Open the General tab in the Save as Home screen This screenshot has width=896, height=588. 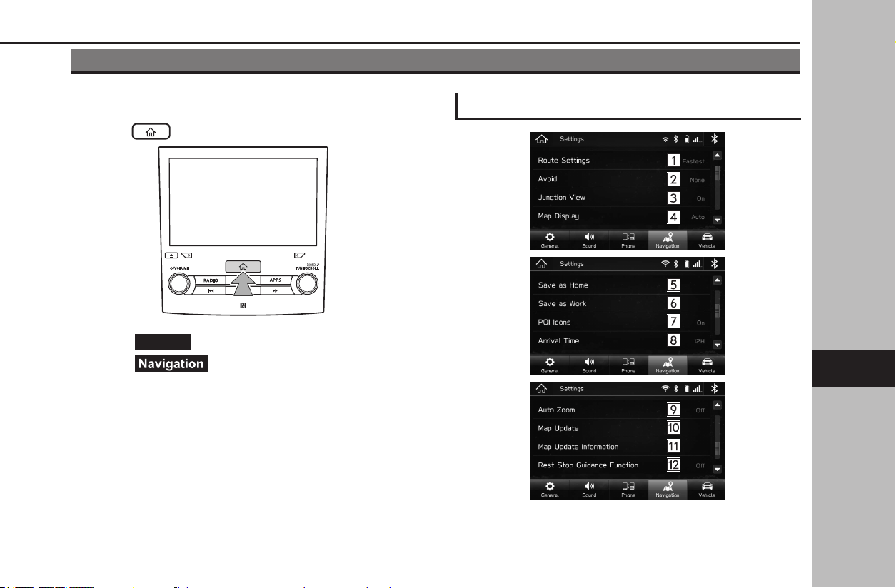coord(550,365)
